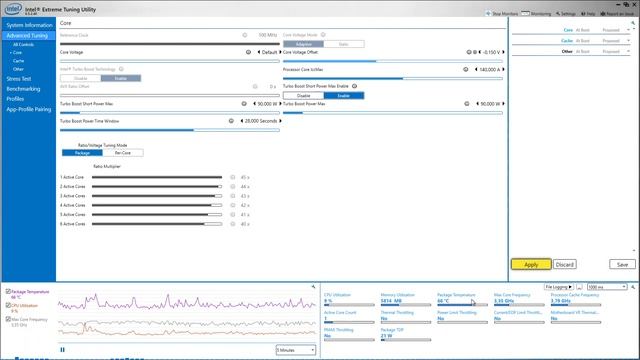Open Profiles in the sidebar

tap(15, 99)
